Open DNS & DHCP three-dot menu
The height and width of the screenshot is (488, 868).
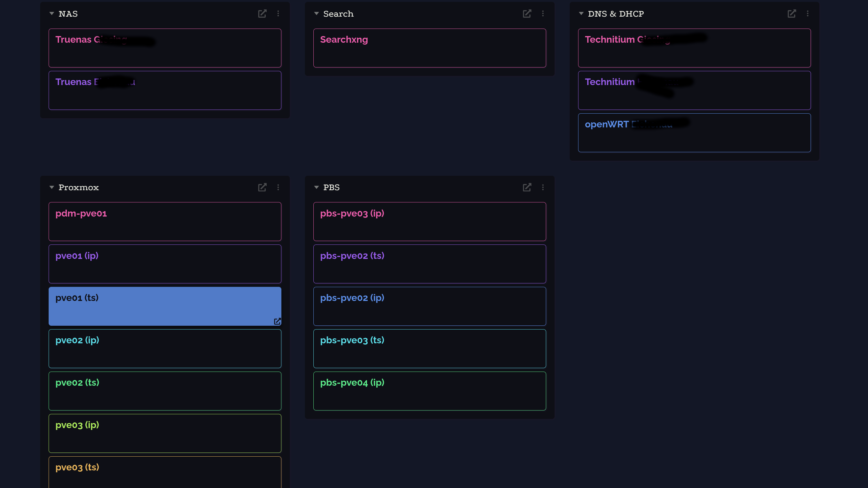[808, 13]
